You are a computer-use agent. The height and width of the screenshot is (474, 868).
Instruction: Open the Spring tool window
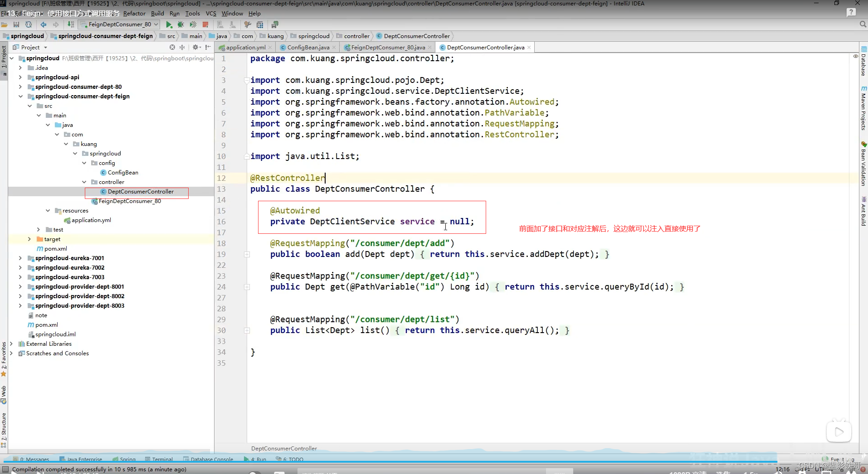[124, 459]
